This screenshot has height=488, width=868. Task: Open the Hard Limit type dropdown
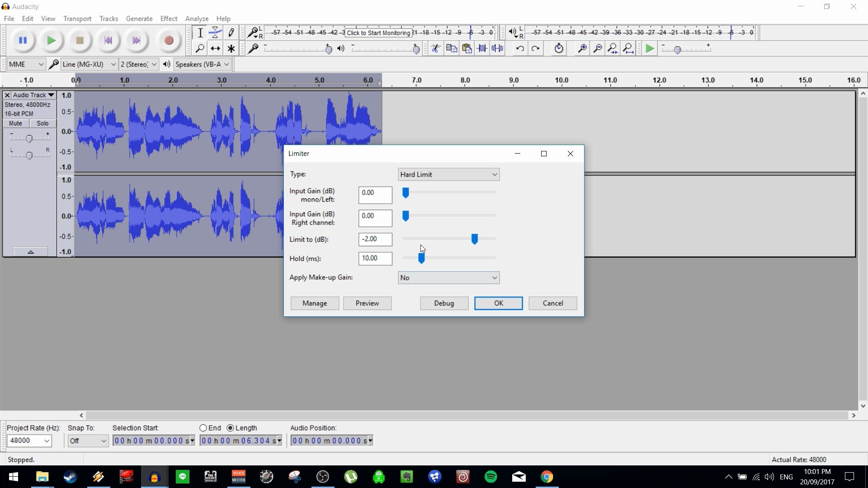coord(448,174)
